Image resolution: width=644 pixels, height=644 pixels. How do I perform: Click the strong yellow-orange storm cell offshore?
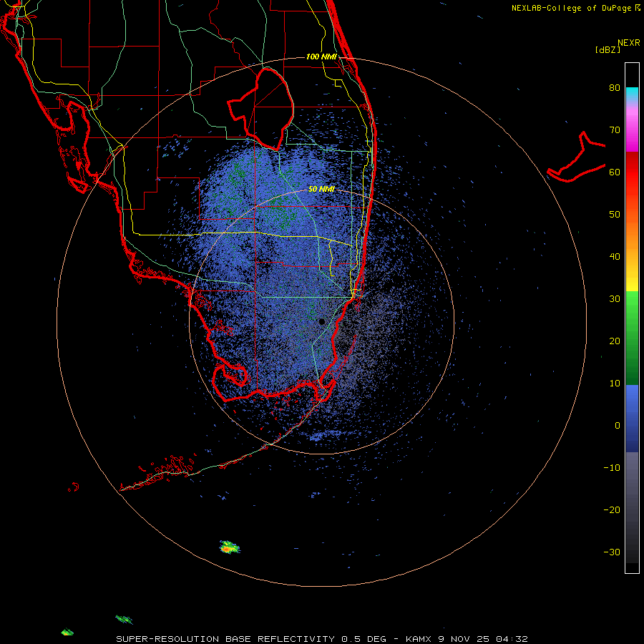229,547
